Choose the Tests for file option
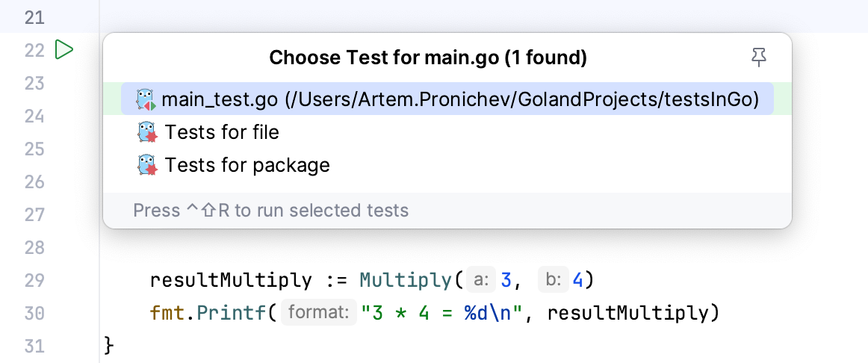 coord(222,133)
